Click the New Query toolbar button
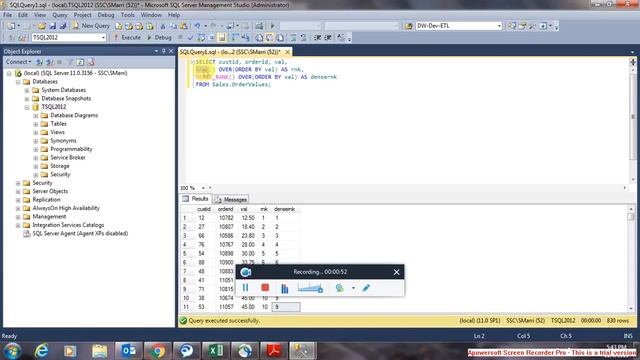 (91, 26)
